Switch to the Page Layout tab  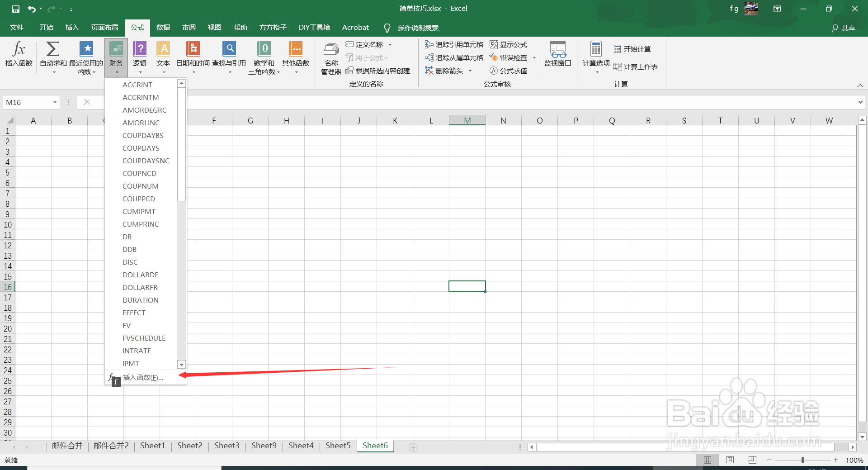click(104, 28)
